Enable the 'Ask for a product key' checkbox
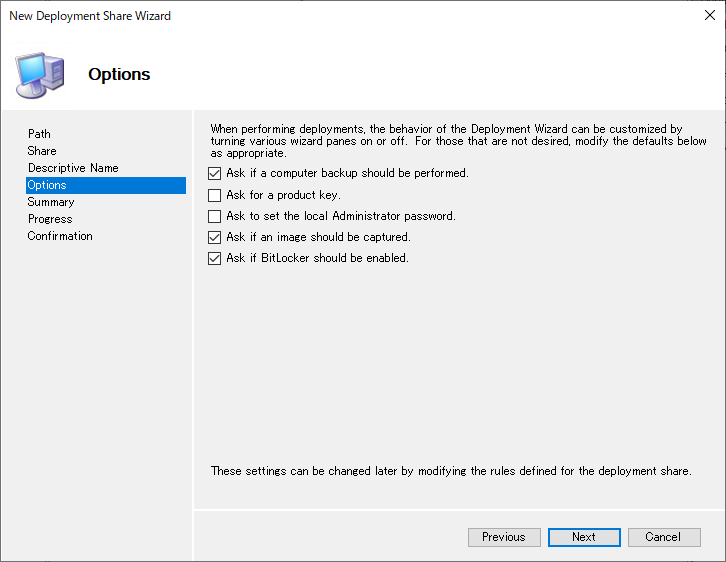The image size is (726, 562). (214, 195)
